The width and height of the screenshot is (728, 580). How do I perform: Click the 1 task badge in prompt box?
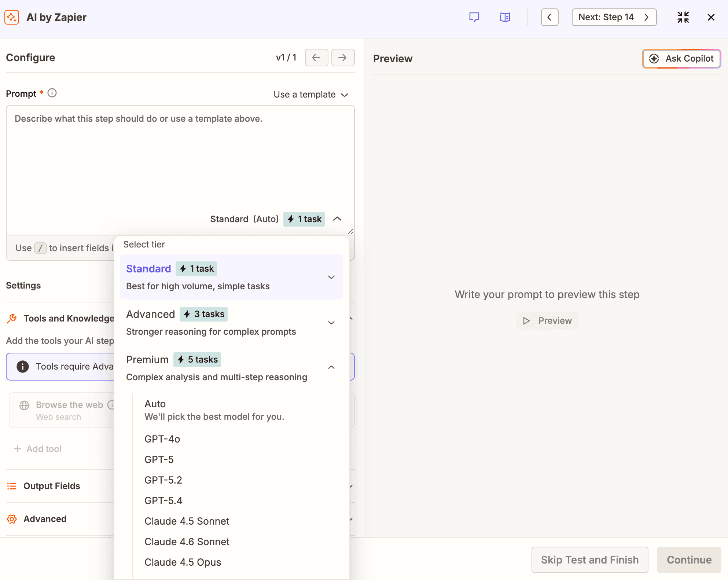pyautogui.click(x=304, y=219)
